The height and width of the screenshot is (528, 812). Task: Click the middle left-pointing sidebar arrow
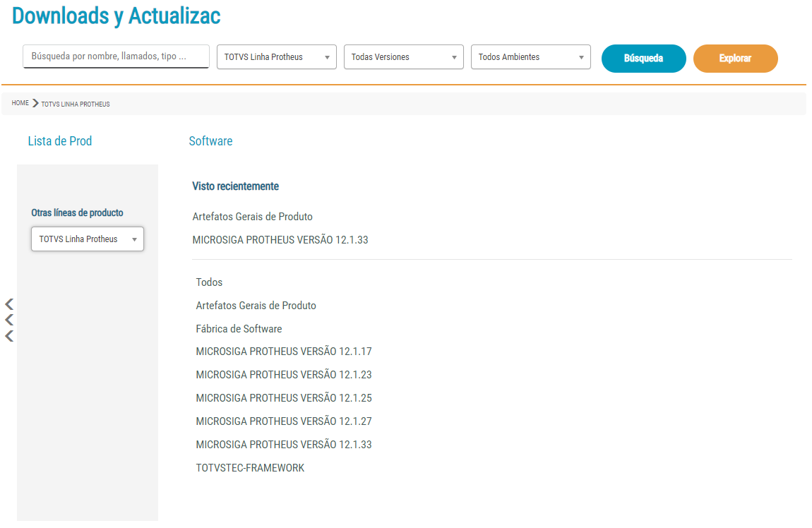click(9, 320)
